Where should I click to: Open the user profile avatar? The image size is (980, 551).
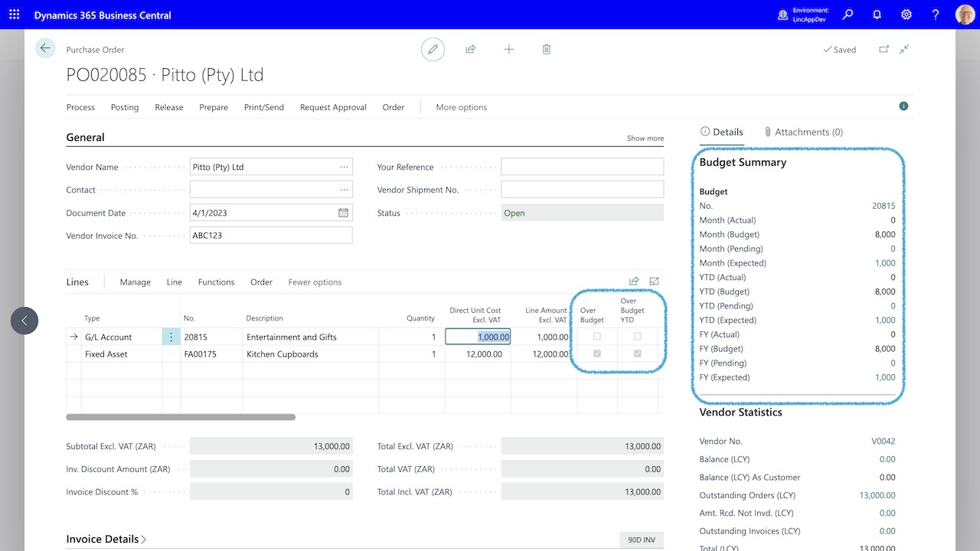point(965,15)
